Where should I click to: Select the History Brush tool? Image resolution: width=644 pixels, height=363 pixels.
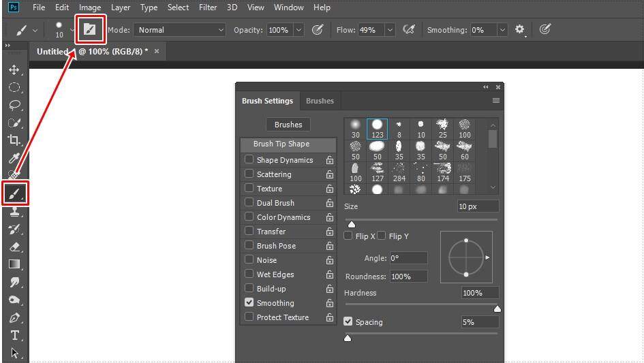(14, 229)
